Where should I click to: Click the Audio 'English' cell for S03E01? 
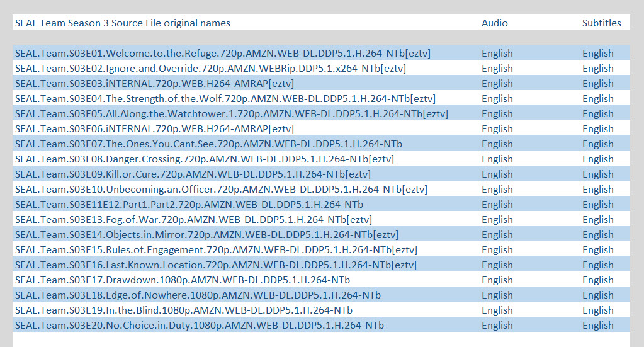pyautogui.click(x=497, y=54)
